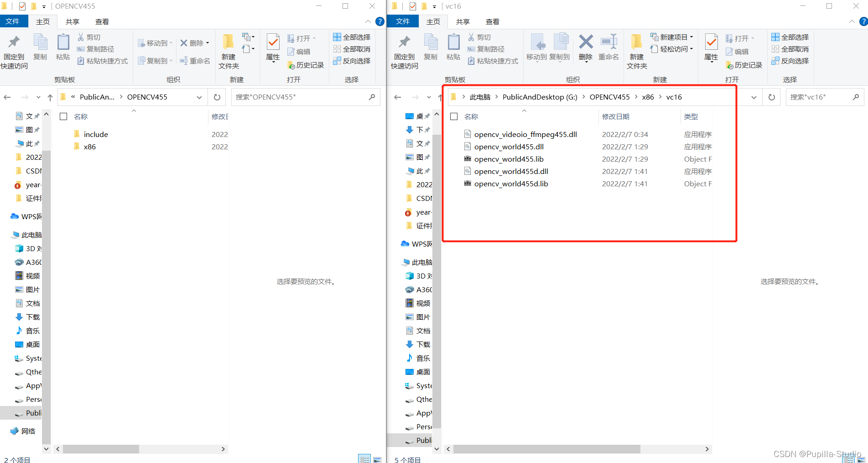The width and height of the screenshot is (868, 463).
Task: Click Pin to Quick Access in vc16 window
Action: [x=405, y=52]
